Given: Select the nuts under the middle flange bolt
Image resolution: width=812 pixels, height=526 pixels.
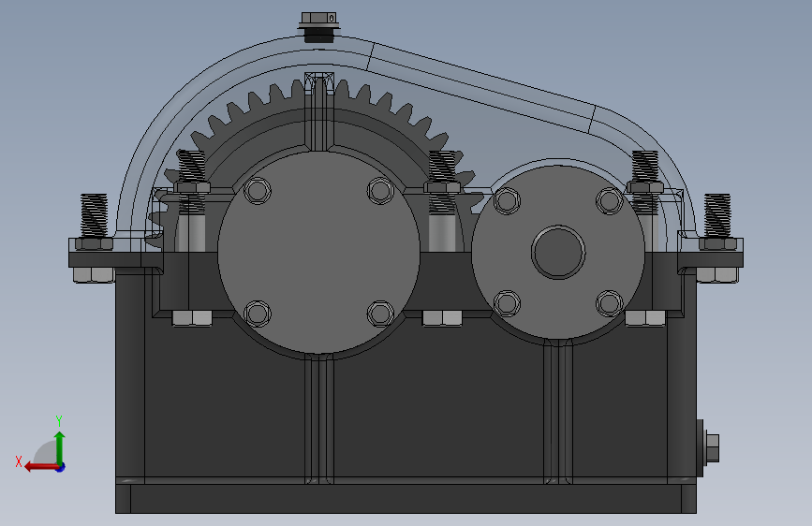Looking at the screenshot, I should tap(442, 318).
